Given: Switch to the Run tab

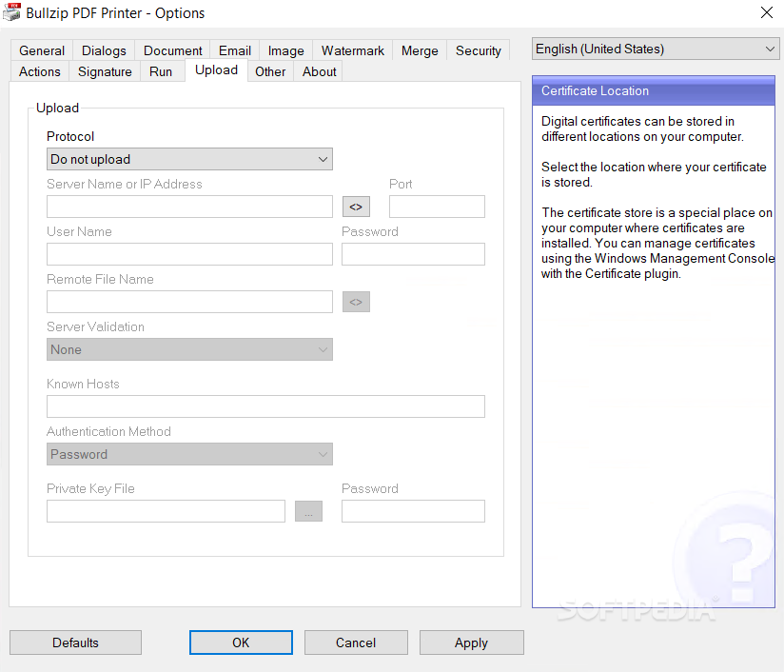Looking at the screenshot, I should (x=161, y=71).
